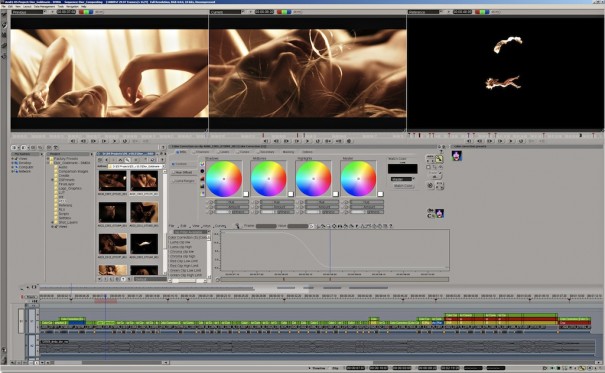Click the white swatch under Midtones color wheel
Image resolution: width=605 pixels, height=373 pixels.
[291, 194]
